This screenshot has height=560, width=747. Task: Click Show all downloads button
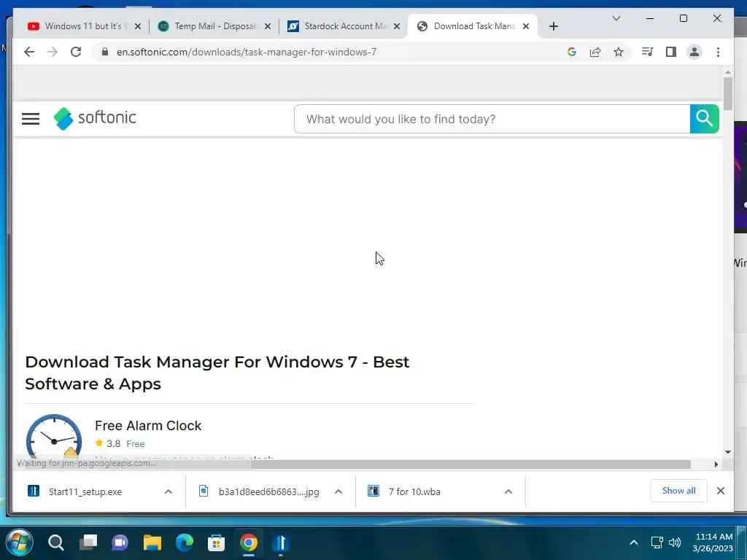pyautogui.click(x=678, y=491)
